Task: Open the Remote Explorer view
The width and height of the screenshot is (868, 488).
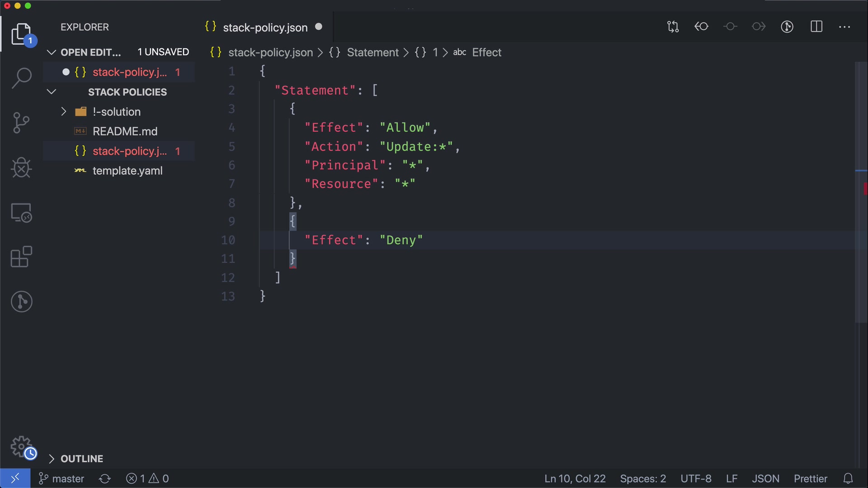Action: click(21, 212)
